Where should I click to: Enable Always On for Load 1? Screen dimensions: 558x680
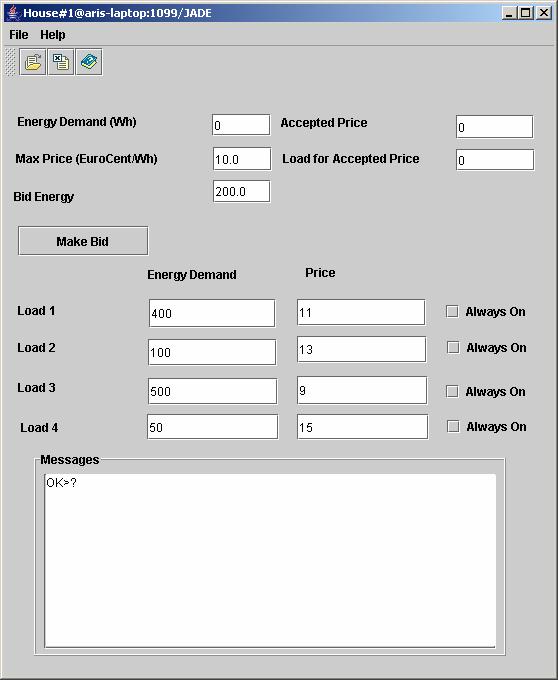(x=452, y=311)
